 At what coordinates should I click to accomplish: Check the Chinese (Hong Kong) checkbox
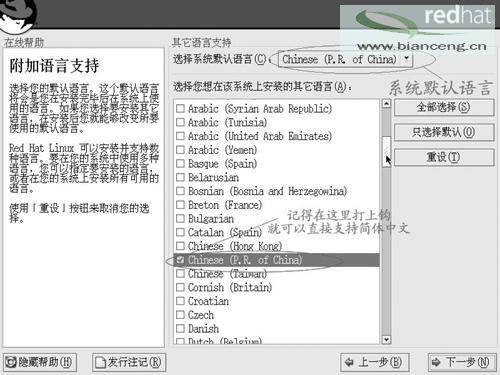coord(180,246)
